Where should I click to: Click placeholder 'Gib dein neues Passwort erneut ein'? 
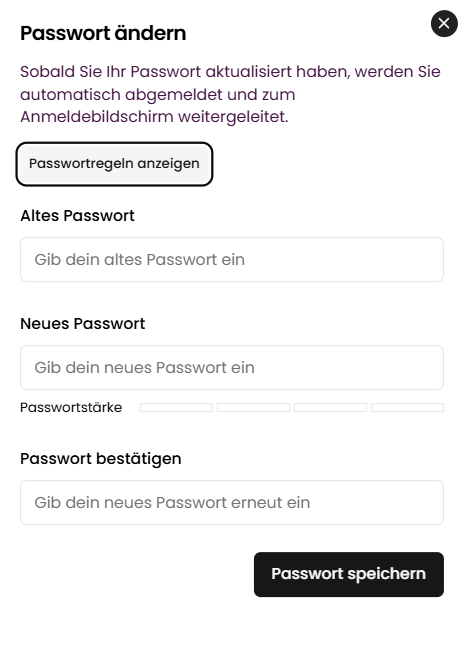[172, 502]
